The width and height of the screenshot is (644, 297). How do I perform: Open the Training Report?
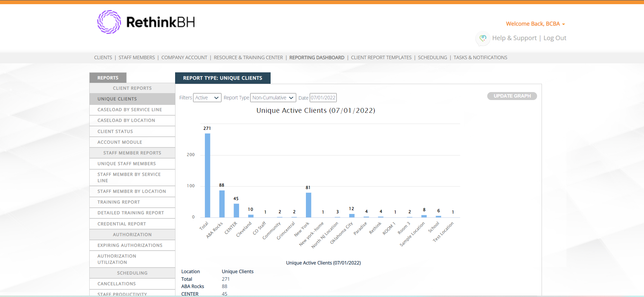click(x=132, y=202)
